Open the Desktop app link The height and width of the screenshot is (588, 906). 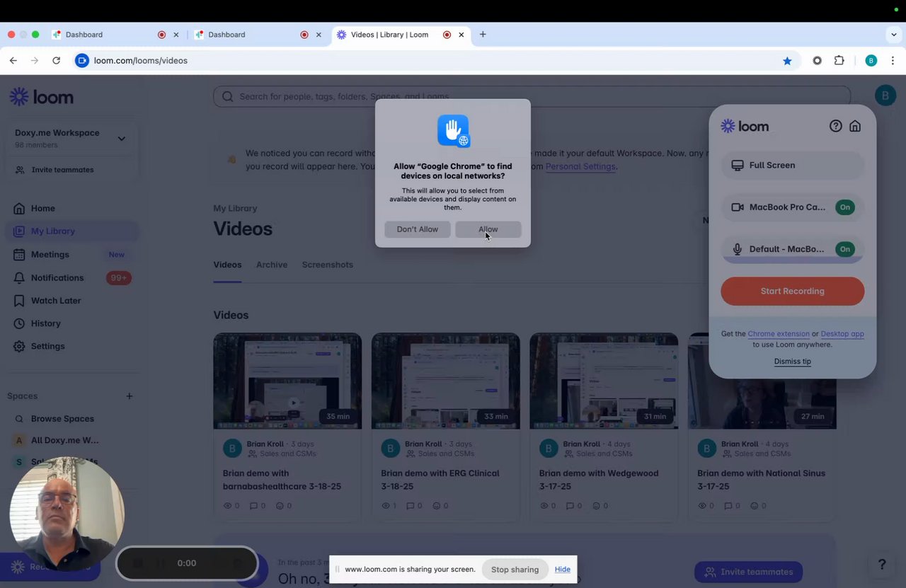(x=842, y=334)
